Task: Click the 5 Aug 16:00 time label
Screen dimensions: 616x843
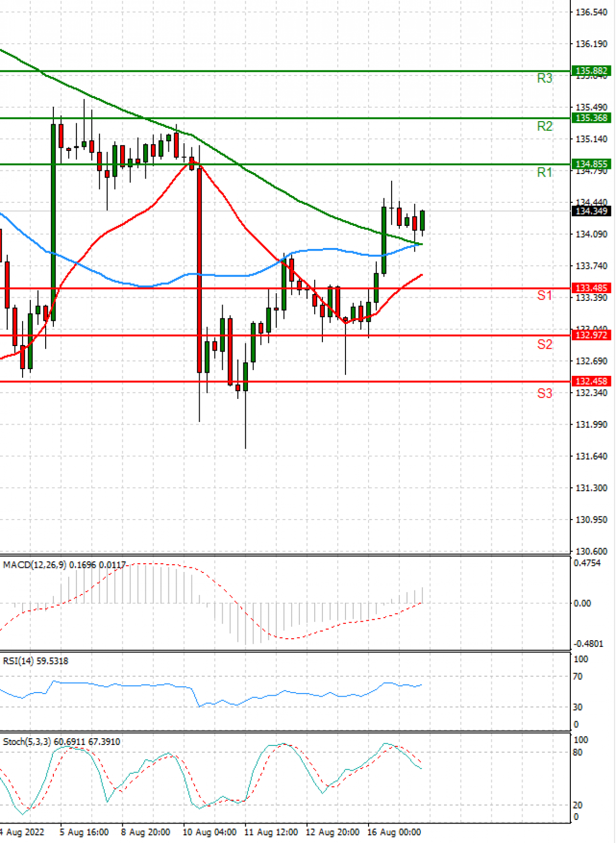Action: pos(84,832)
